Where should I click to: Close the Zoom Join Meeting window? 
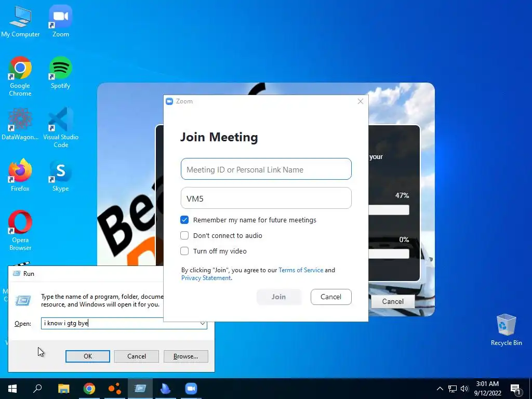pos(361,101)
